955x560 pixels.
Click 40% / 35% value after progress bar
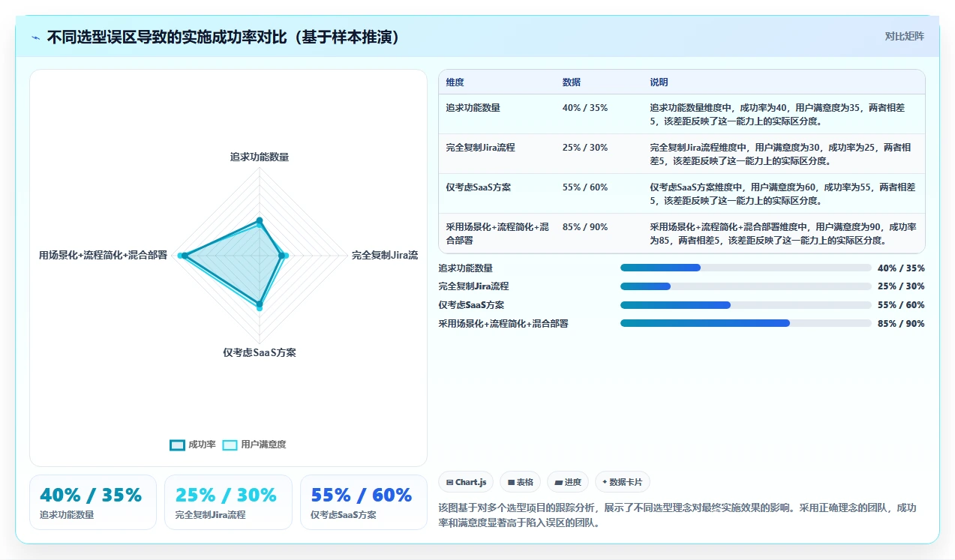(901, 268)
